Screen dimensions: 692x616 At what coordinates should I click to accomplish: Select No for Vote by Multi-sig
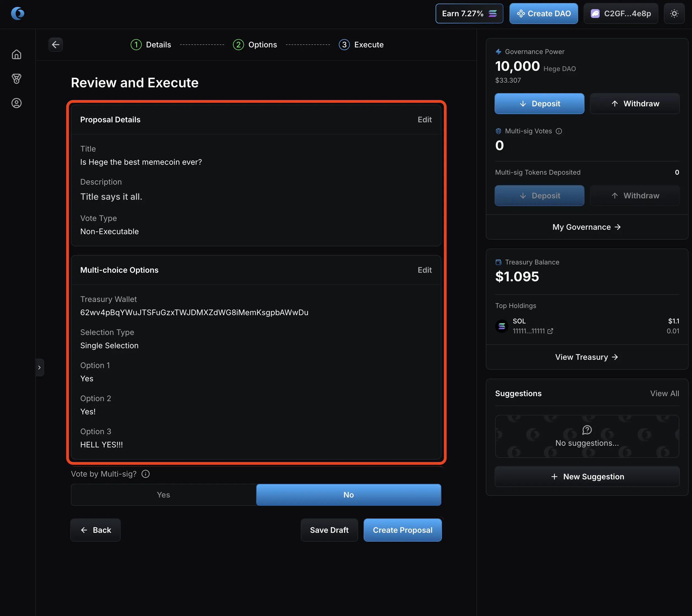tap(348, 495)
